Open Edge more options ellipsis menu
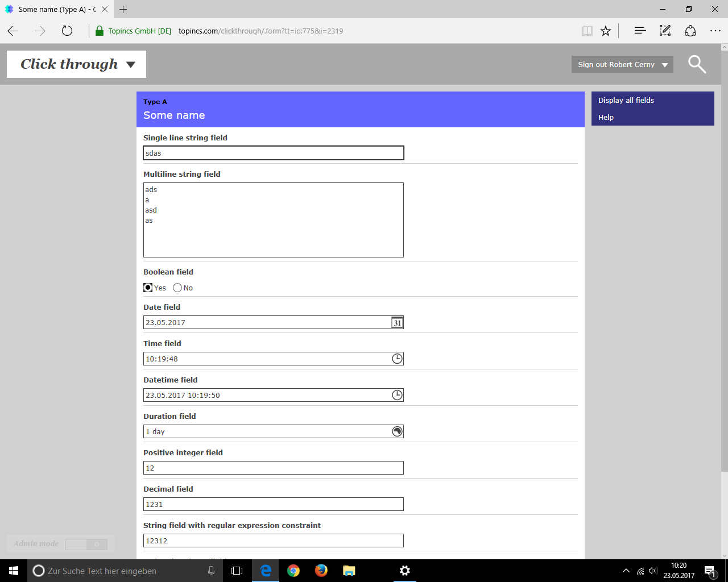Screen dimensions: 728x582 pyautogui.click(x=715, y=31)
